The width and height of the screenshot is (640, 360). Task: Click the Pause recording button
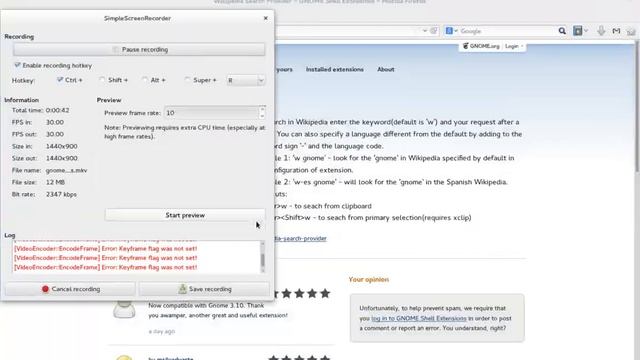[x=139, y=49]
